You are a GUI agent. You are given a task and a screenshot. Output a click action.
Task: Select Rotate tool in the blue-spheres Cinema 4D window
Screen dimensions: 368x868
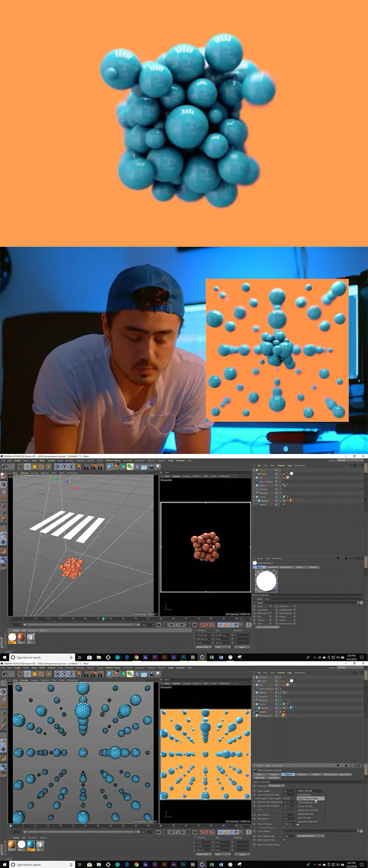click(x=41, y=674)
